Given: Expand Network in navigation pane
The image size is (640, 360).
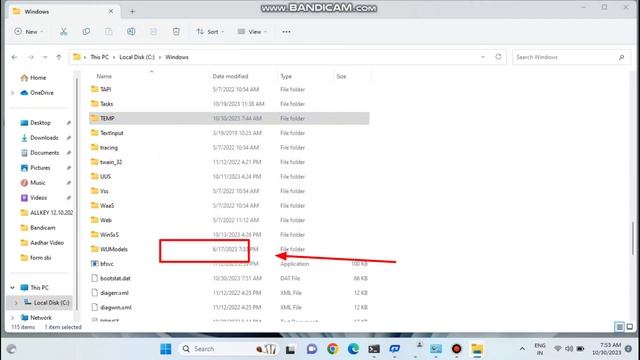Looking at the screenshot, I should (x=12, y=317).
